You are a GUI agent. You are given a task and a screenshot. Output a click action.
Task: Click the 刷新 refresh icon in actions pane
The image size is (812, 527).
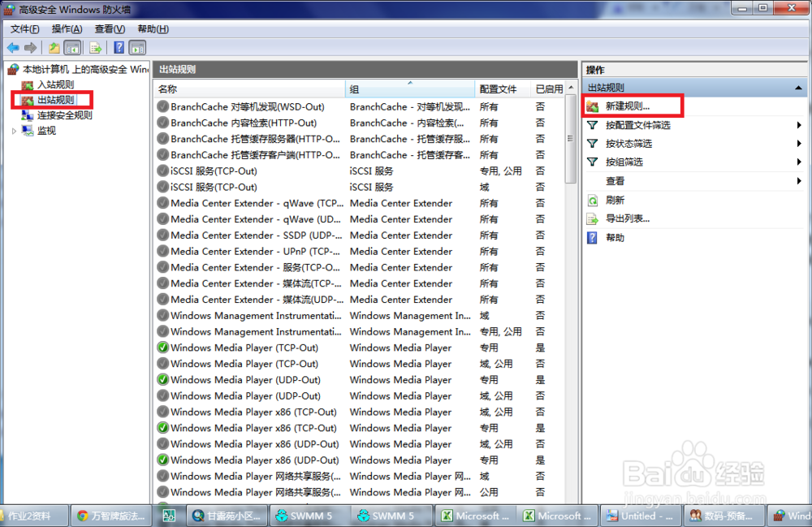[593, 201]
